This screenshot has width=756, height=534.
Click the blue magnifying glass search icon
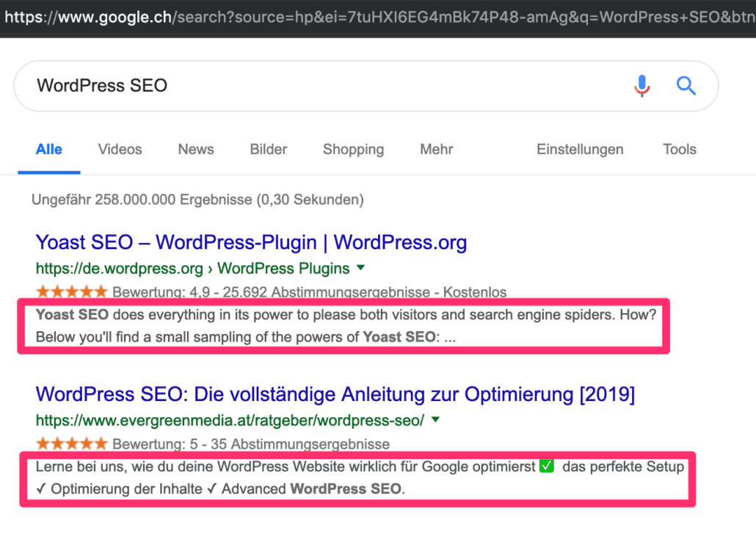click(686, 86)
